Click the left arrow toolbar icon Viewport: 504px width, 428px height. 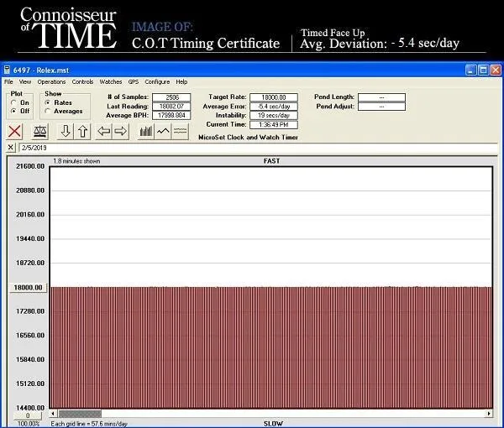click(104, 132)
